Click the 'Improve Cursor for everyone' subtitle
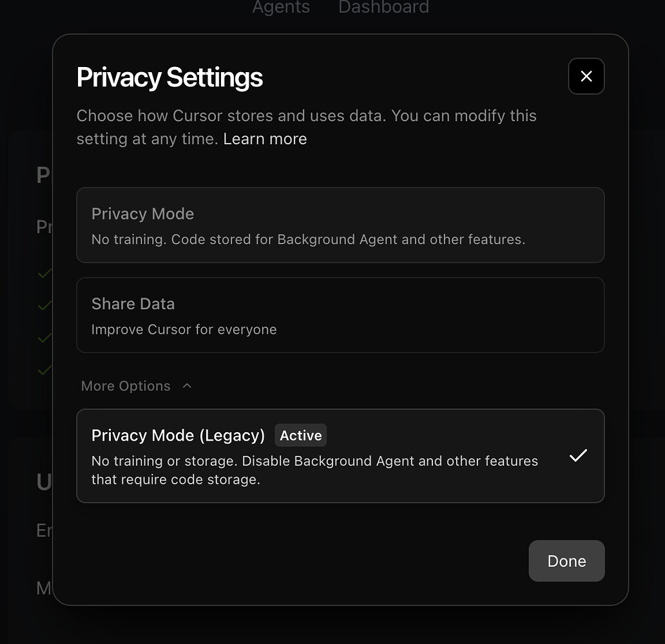The image size is (665, 644). pos(184,329)
